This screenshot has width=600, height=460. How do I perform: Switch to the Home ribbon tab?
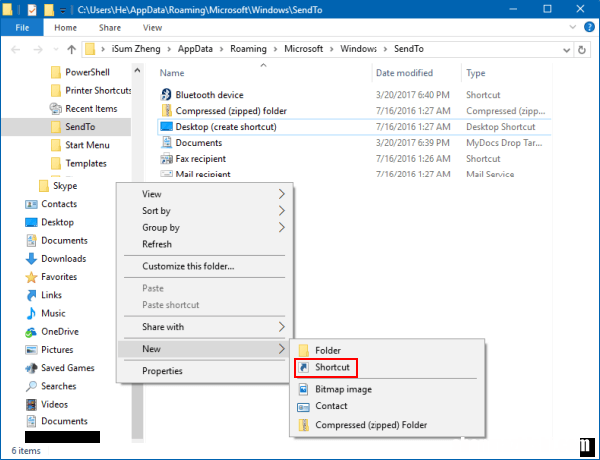[x=65, y=28]
